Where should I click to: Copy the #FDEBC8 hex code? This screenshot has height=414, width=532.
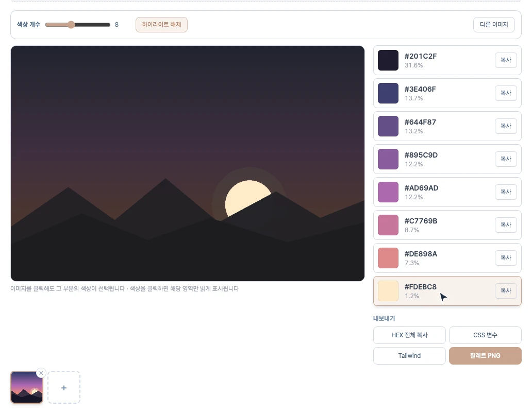(x=506, y=291)
